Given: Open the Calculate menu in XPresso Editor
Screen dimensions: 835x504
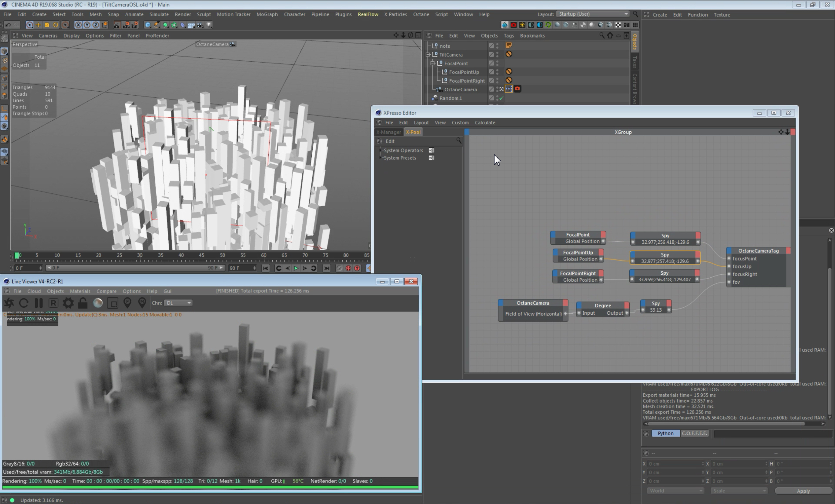Looking at the screenshot, I should (x=485, y=122).
